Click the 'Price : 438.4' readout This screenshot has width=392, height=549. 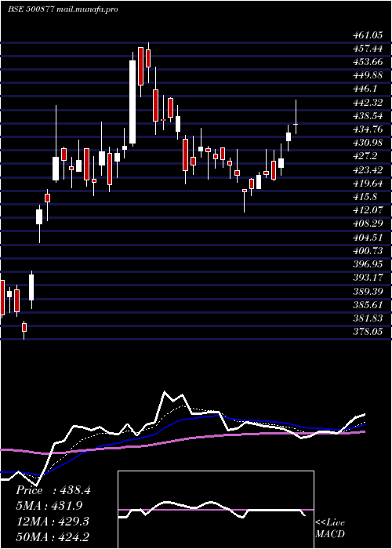53,490
